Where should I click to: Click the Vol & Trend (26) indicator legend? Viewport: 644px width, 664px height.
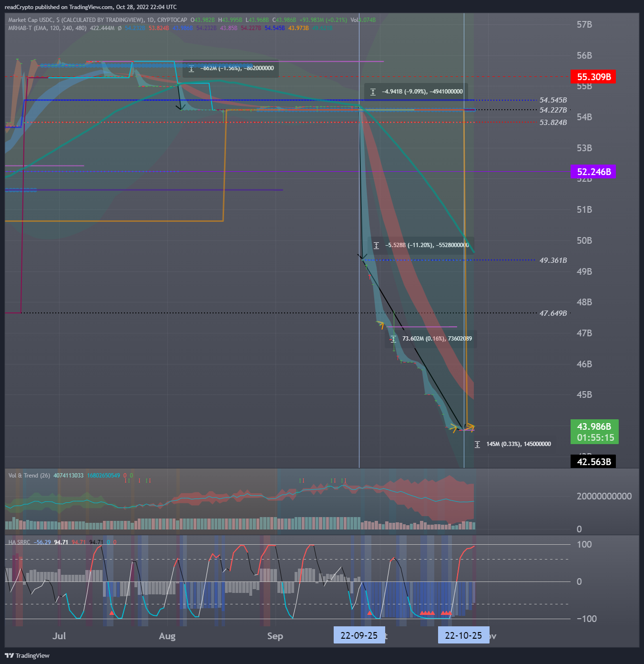[29, 476]
